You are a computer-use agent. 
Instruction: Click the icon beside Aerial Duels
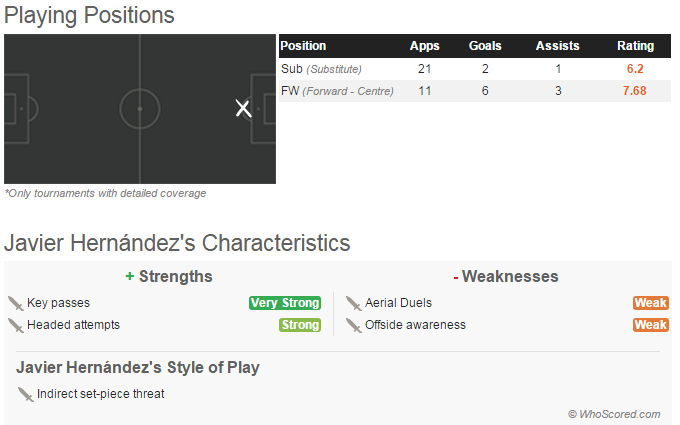[353, 303]
